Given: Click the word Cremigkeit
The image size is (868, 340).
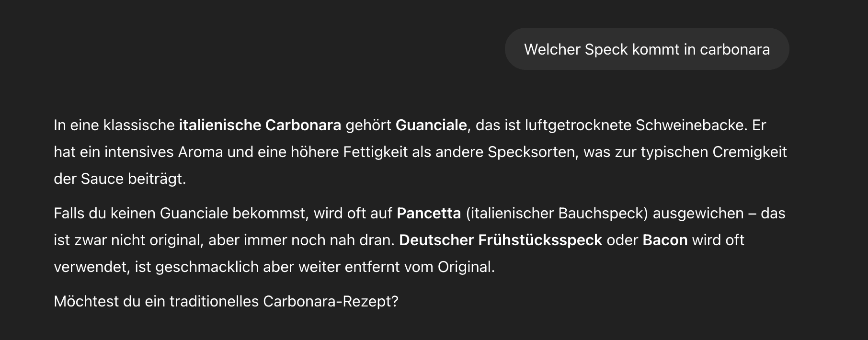Looking at the screenshot, I should coord(750,152).
